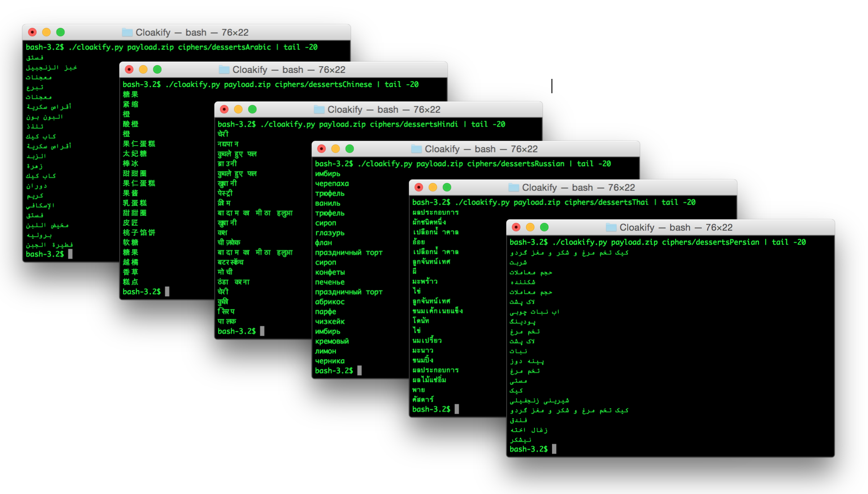
Task: Click folder icon in dessertsRussian terminal title bar
Action: coord(417,149)
